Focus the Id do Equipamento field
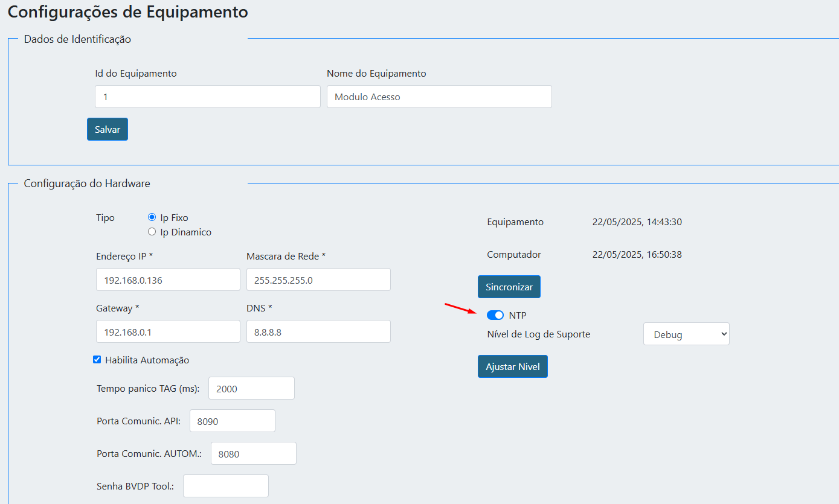Image resolution: width=839 pixels, height=504 pixels. click(207, 97)
